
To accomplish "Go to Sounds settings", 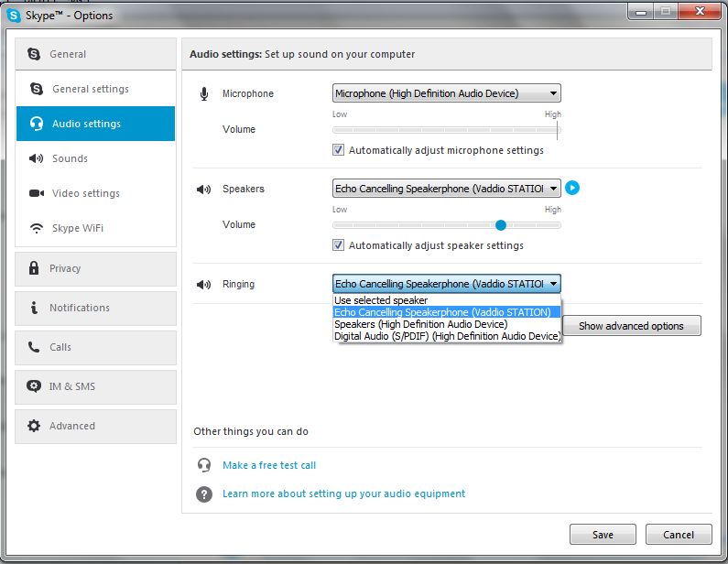I will (95, 158).
